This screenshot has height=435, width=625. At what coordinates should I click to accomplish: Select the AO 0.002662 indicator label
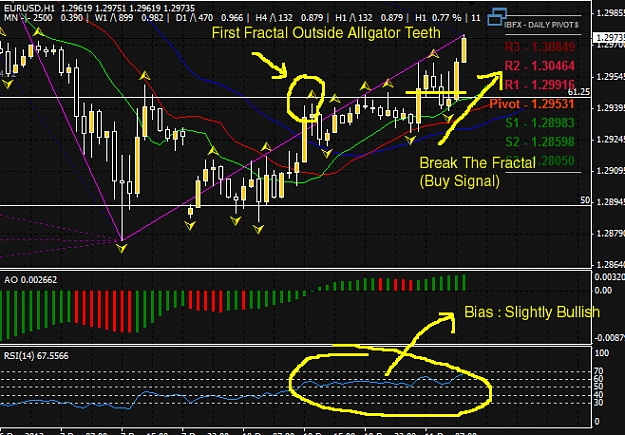click(x=31, y=280)
